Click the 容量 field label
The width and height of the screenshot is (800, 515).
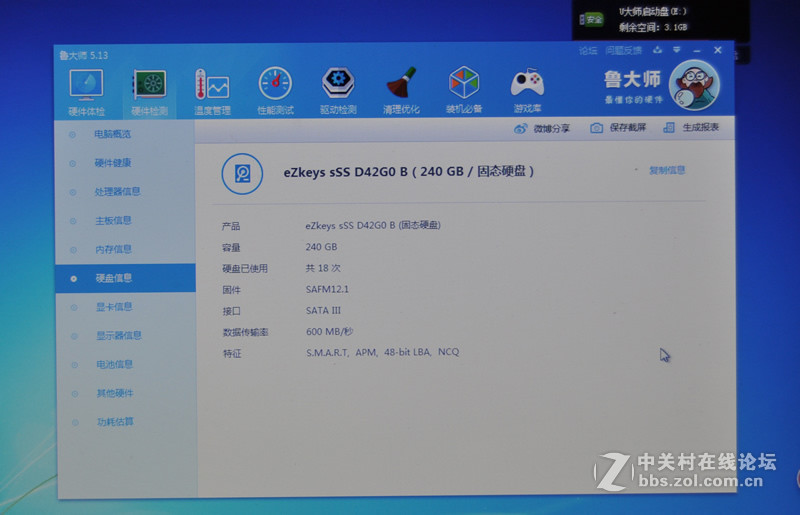(231, 248)
